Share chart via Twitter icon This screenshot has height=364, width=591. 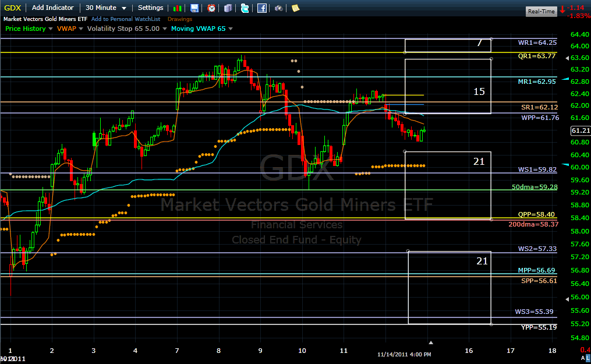245,8
